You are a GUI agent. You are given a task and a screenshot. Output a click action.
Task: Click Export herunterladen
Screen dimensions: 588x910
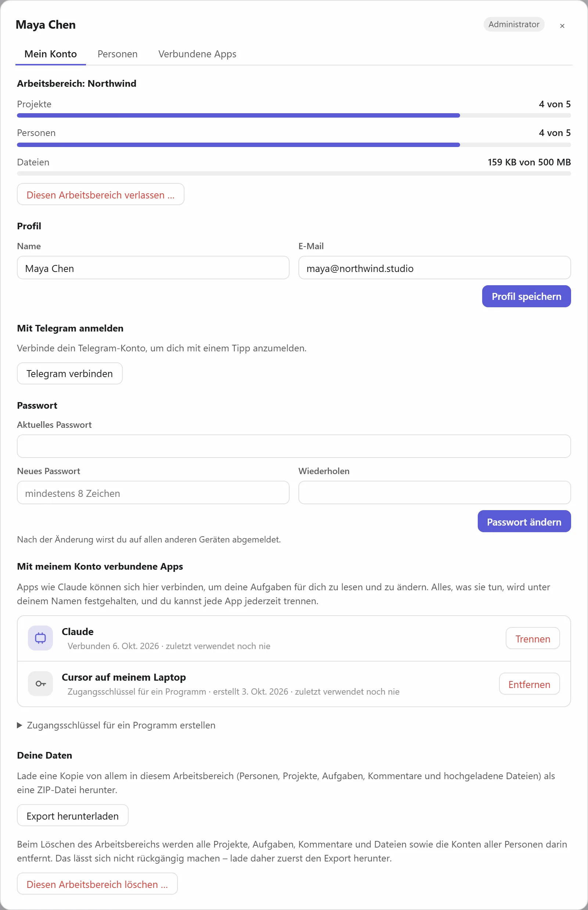(x=72, y=816)
